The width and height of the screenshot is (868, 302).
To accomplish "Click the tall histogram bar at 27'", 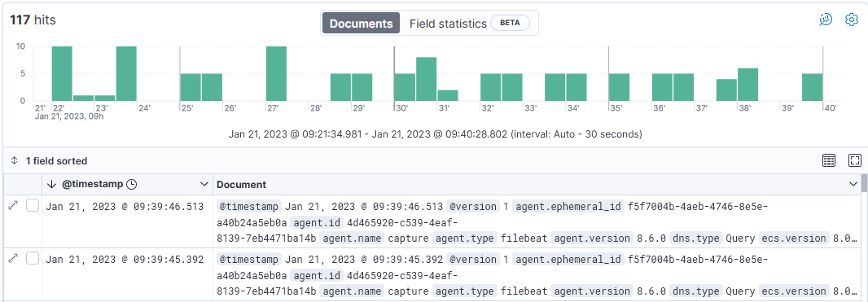I will click(276, 73).
